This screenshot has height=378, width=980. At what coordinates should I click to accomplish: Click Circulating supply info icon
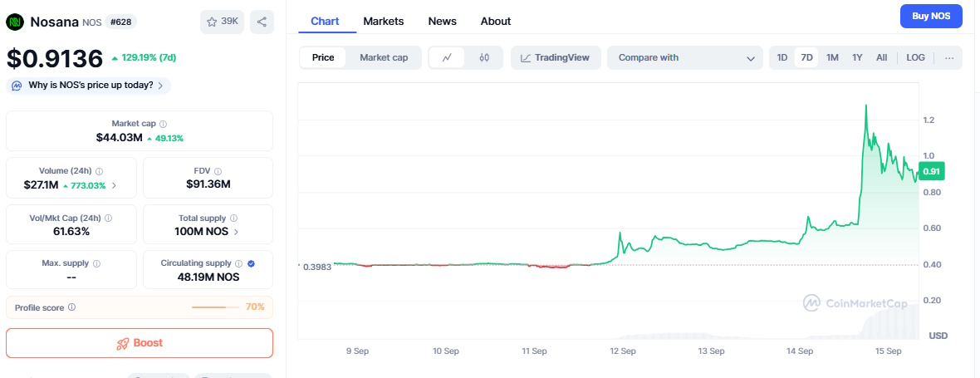tap(238, 263)
